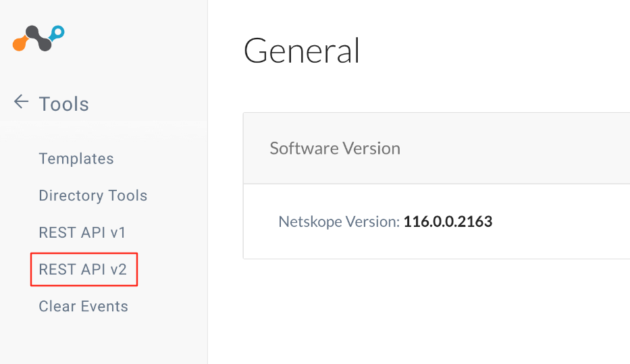Screen dimensions: 630x364
Task: Click the v1 text of REST API v1
Action: pyautogui.click(x=117, y=233)
